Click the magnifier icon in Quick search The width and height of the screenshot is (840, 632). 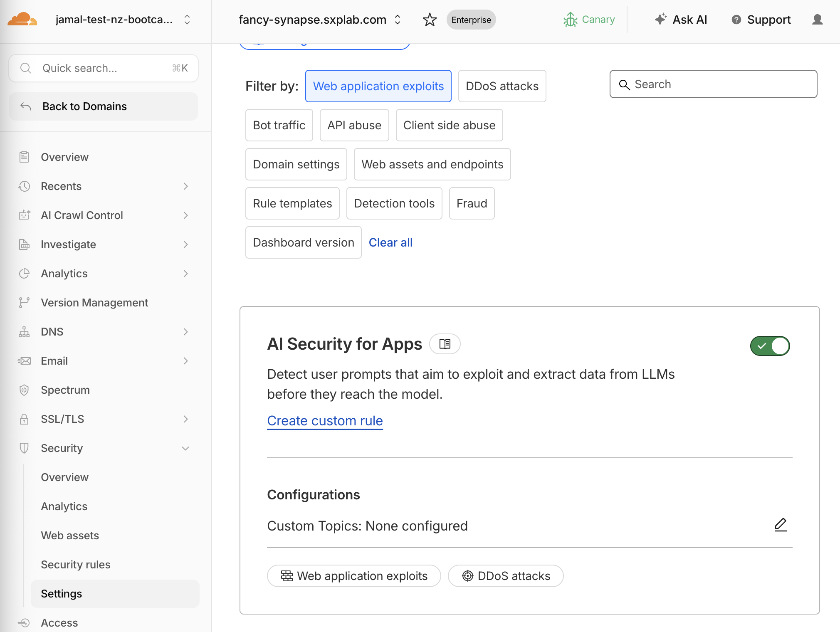tap(26, 68)
